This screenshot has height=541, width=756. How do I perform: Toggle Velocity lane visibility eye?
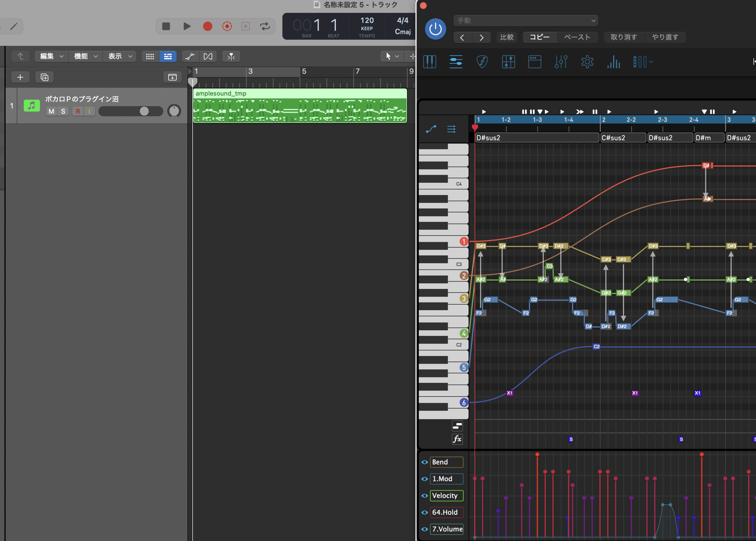(x=425, y=495)
